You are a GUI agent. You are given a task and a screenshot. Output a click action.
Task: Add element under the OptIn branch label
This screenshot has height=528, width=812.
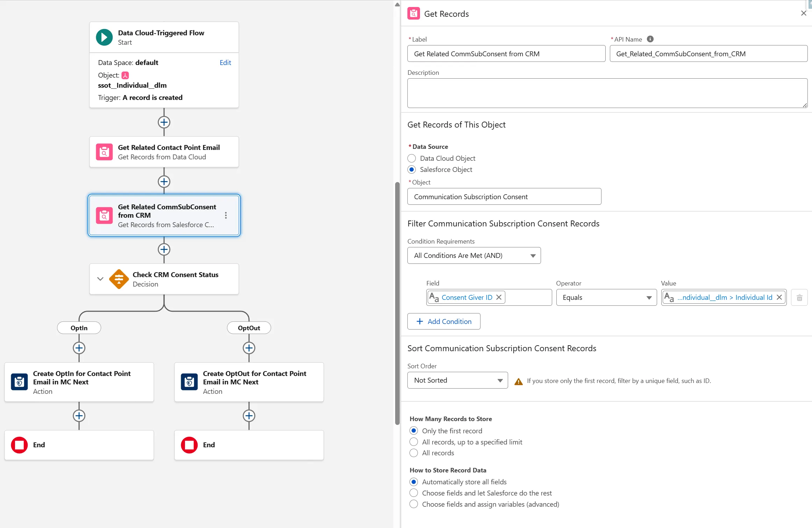tap(79, 348)
